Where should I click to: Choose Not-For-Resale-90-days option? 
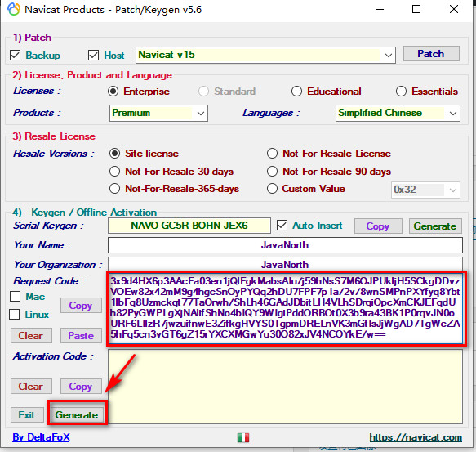click(x=272, y=172)
